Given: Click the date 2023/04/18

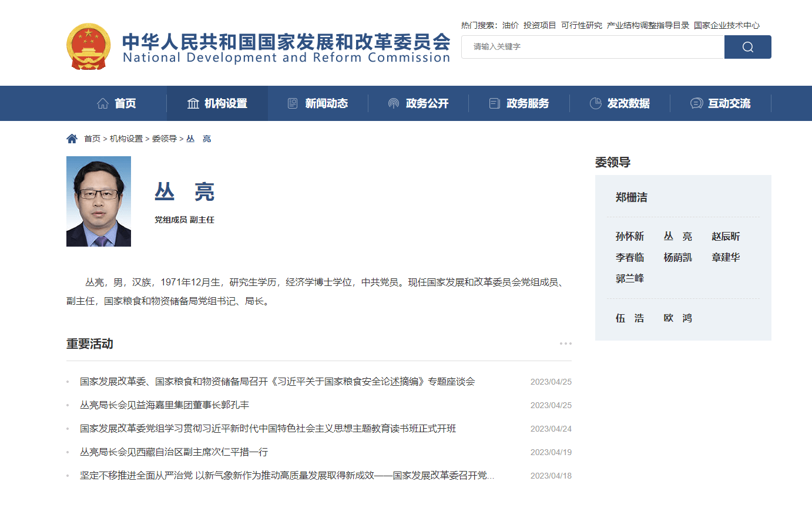Looking at the screenshot, I should 551,476.
